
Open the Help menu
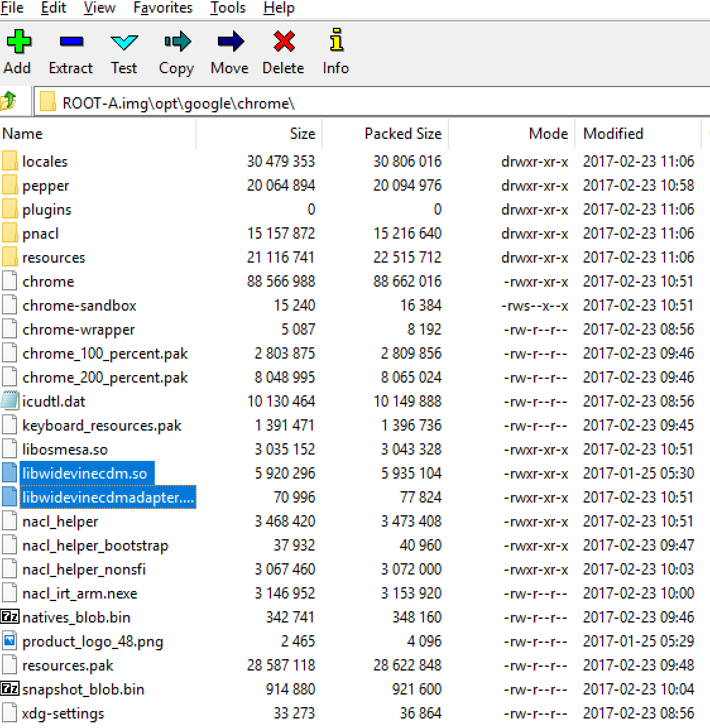click(279, 8)
